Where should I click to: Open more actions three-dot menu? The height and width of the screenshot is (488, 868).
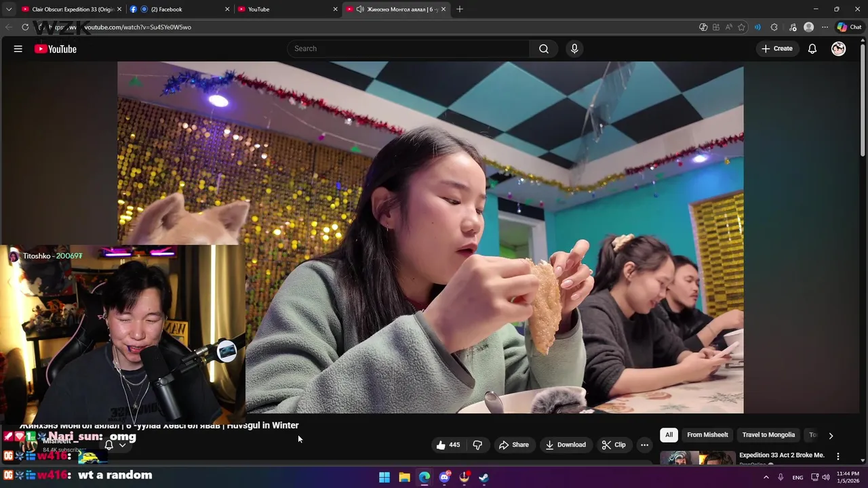(x=644, y=445)
